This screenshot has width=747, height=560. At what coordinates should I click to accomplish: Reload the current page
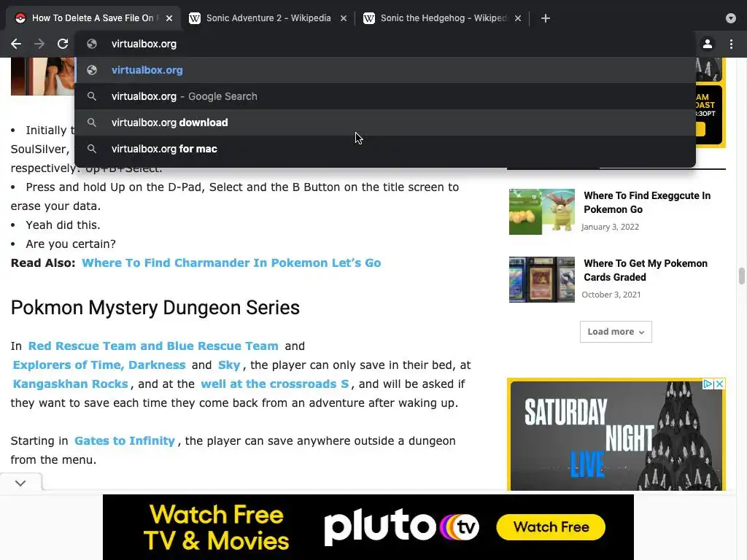(x=63, y=44)
